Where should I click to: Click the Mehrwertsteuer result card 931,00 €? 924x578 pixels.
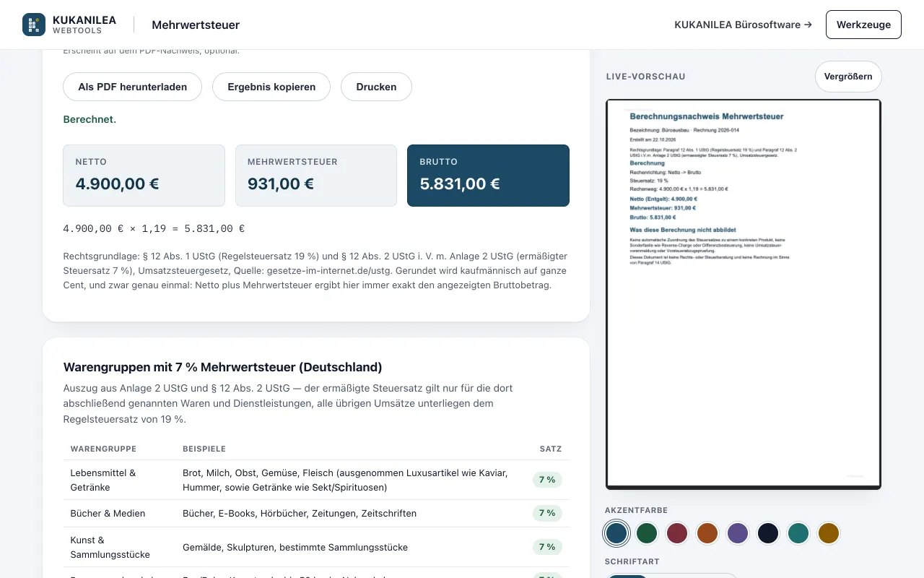point(316,176)
